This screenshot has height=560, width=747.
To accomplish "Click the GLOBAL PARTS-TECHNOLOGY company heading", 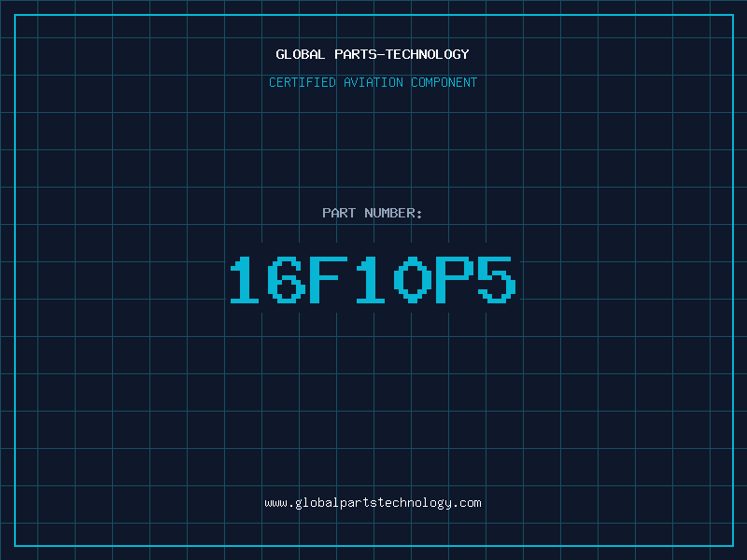I will point(373,54).
